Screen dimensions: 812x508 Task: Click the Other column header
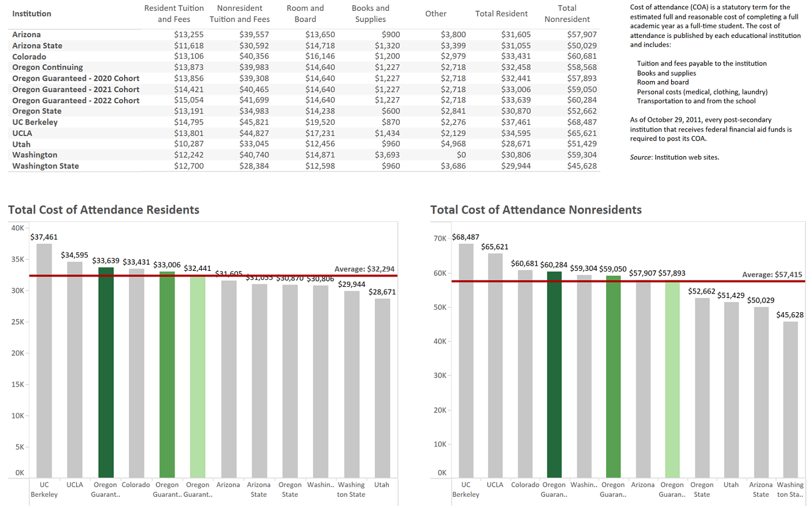(436, 14)
